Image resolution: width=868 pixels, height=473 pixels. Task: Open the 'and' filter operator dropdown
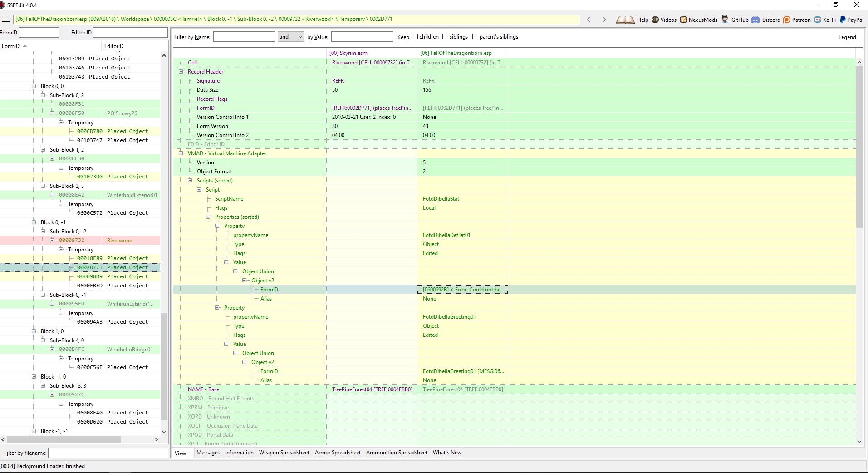point(291,37)
